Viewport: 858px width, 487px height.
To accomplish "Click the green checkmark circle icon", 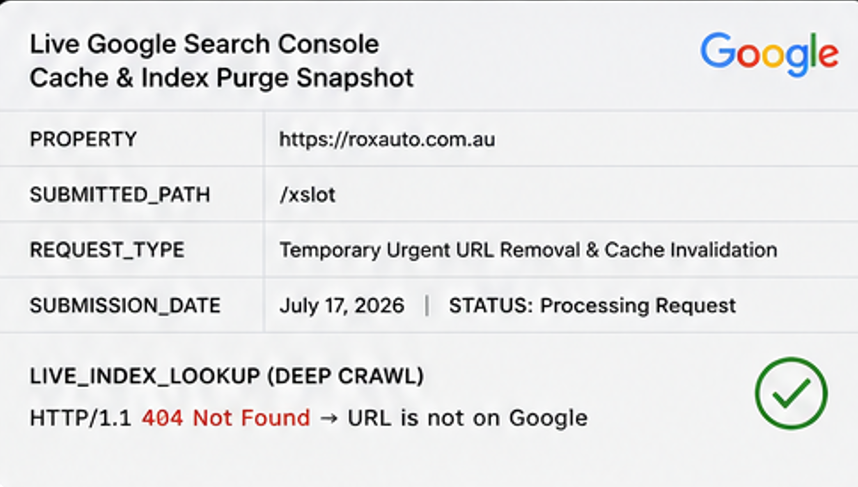I will pos(791,393).
